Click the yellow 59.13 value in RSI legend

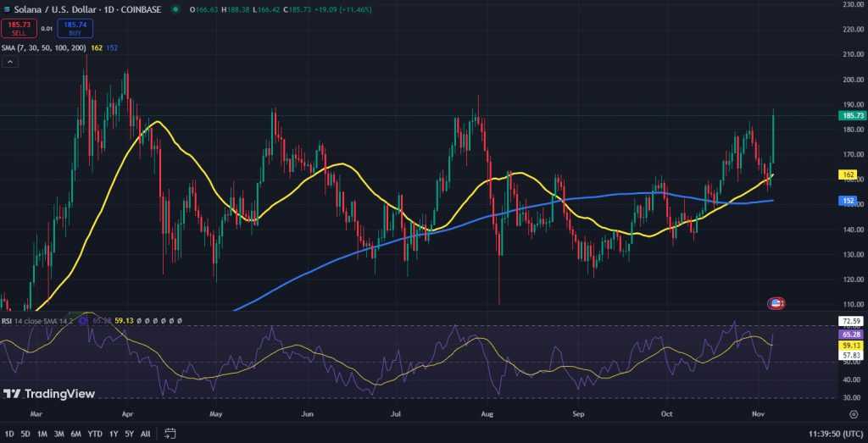(123, 320)
